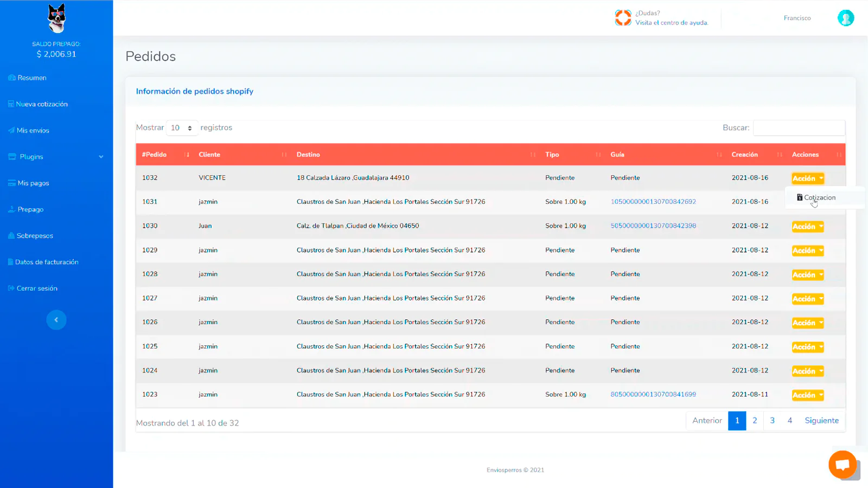The width and height of the screenshot is (868, 488).
Task: Click the Enviosperros dog logo
Action: point(56,18)
